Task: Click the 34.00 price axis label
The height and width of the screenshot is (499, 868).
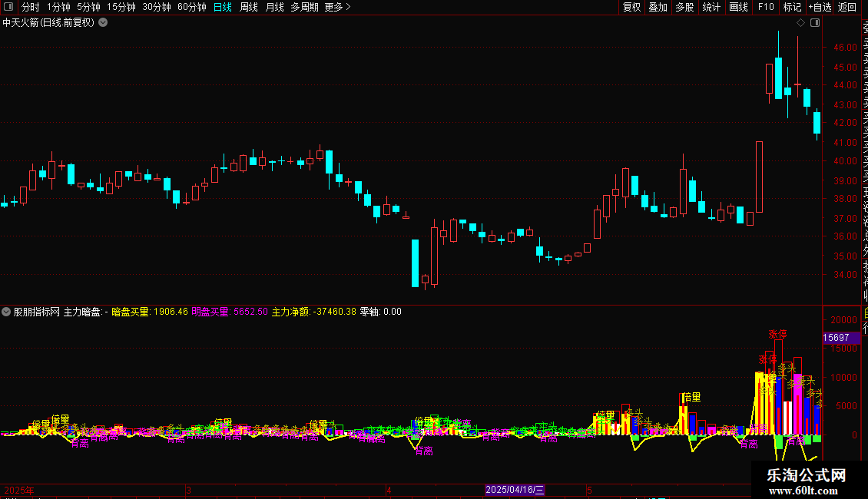Action: pos(845,274)
